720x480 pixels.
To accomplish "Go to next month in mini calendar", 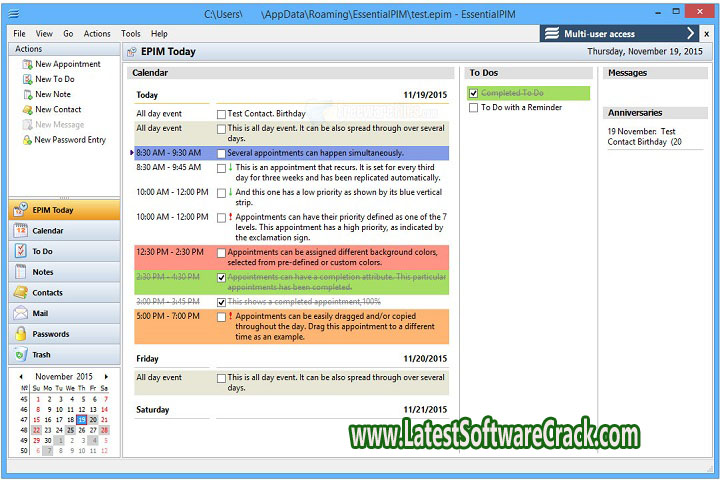I will pyautogui.click(x=106, y=376).
